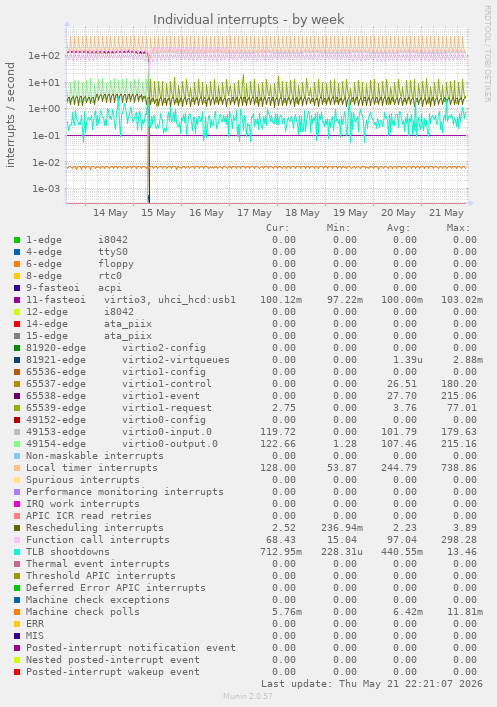497x707 pixels.
Task: Click the light green swatch for virtio0-output.0
Action: [17, 444]
